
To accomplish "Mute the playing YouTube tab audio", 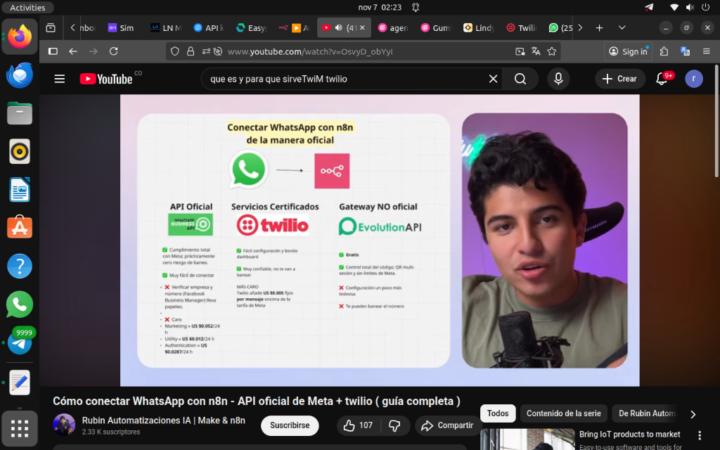I will click(338, 28).
